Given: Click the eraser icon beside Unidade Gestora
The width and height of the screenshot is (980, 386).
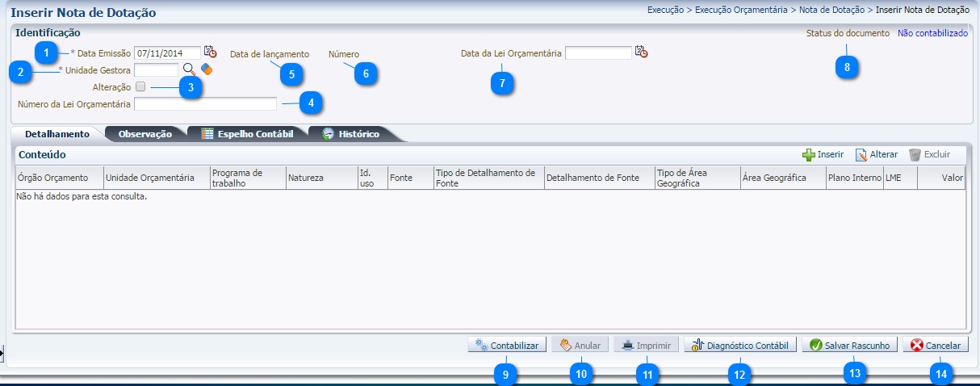Looking at the screenshot, I should 207,69.
